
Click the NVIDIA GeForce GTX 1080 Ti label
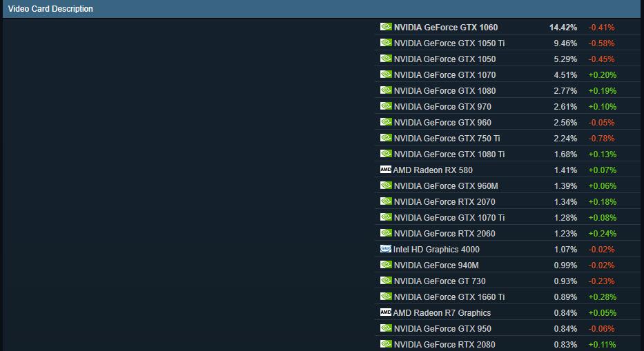449,154
